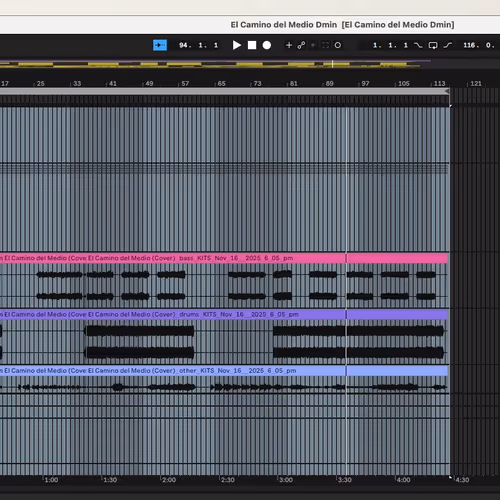Click the Play button in transport
This screenshot has height=500, width=500.
(x=237, y=45)
